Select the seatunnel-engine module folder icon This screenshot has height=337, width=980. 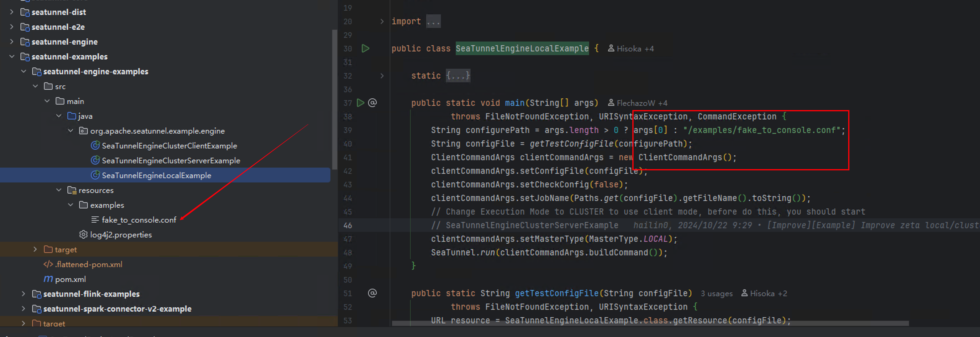point(25,42)
